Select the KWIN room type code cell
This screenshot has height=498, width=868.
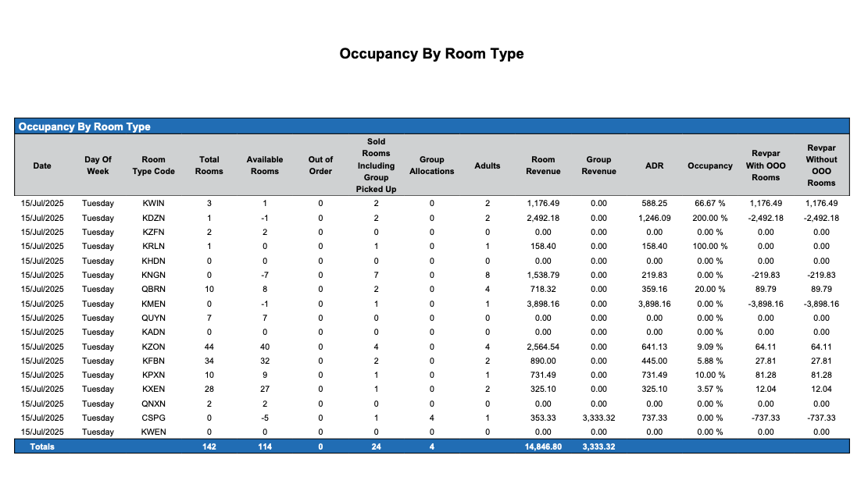coord(154,203)
